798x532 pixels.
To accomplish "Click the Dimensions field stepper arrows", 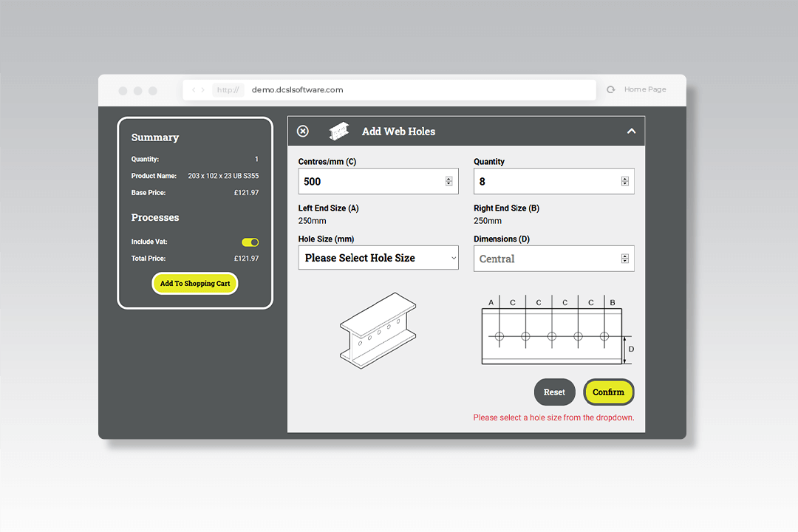I will coord(624,259).
